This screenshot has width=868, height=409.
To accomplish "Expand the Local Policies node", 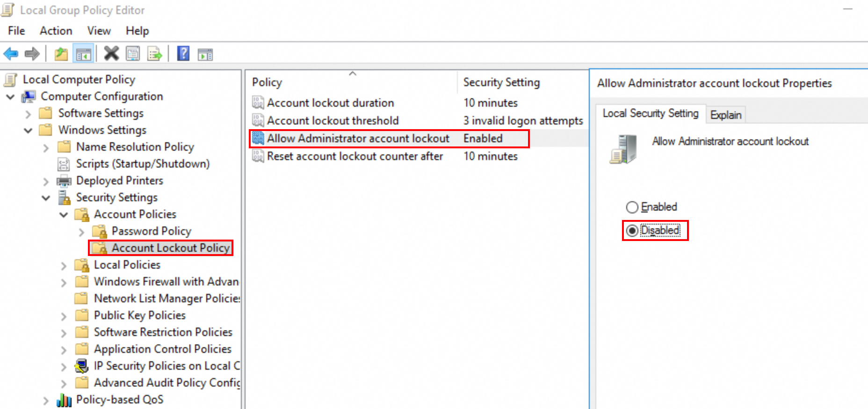I will (x=64, y=266).
